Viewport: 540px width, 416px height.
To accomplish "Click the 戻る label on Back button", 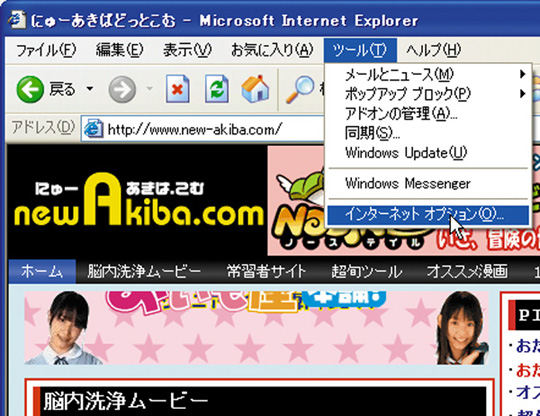I will click(x=62, y=89).
